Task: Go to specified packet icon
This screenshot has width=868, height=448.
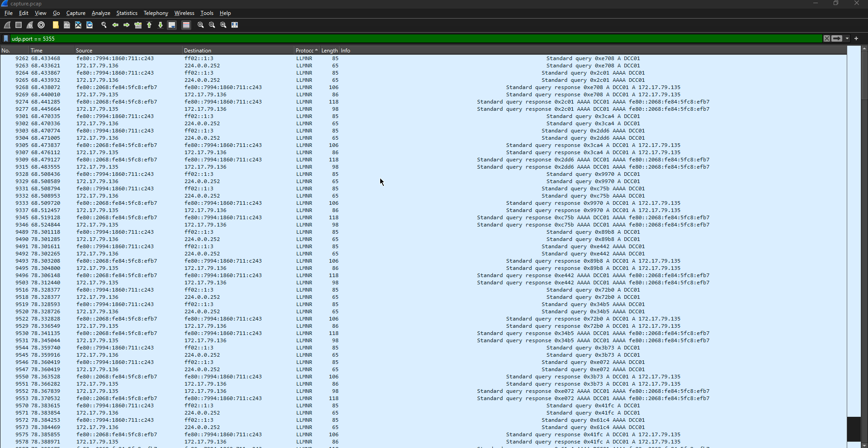Action: pyautogui.click(x=138, y=25)
